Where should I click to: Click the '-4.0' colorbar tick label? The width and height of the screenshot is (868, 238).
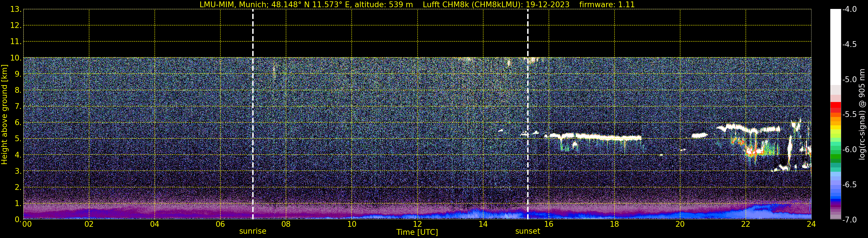point(850,9)
